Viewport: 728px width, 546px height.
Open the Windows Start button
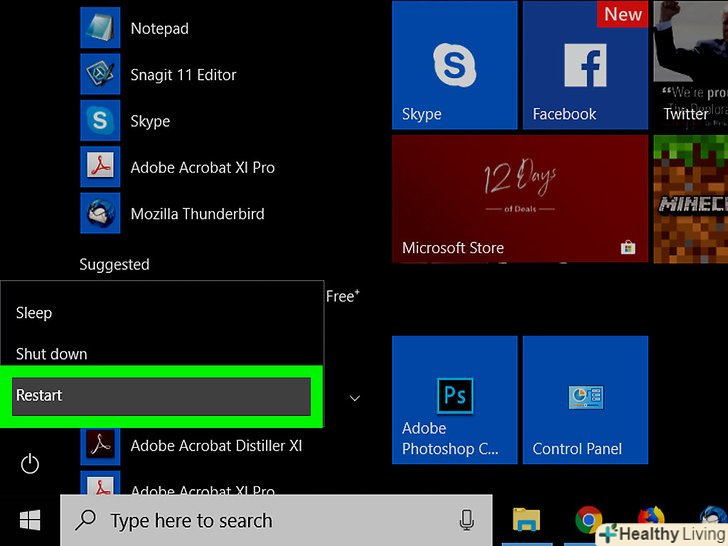click(30, 520)
